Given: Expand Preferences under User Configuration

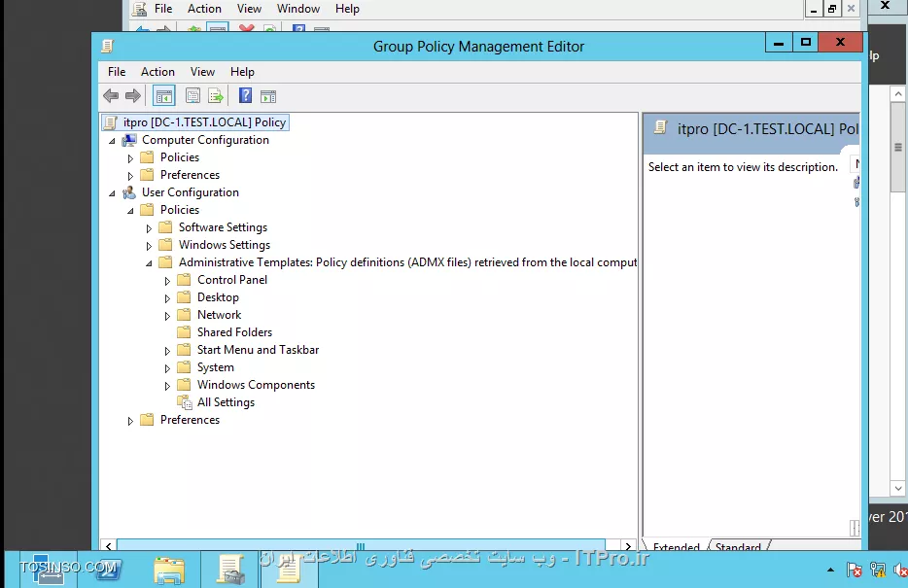Looking at the screenshot, I should tap(130, 421).
